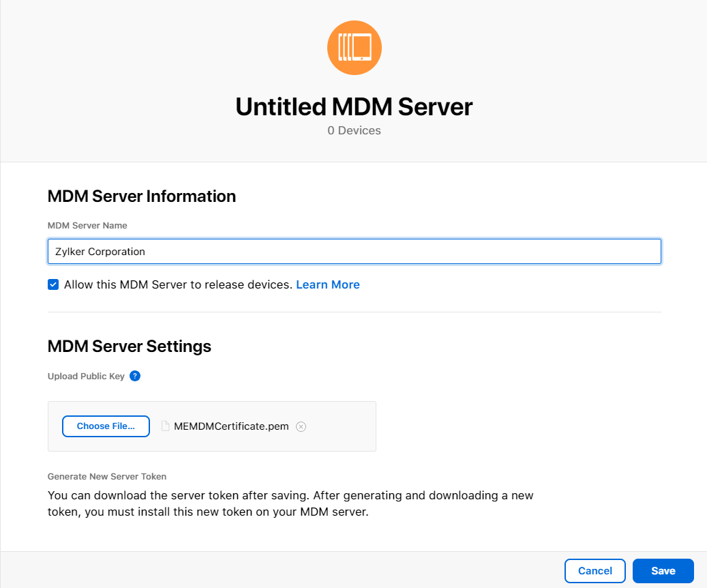The height and width of the screenshot is (588, 707).
Task: Click the Generate New Server Token label
Action: coord(106,476)
